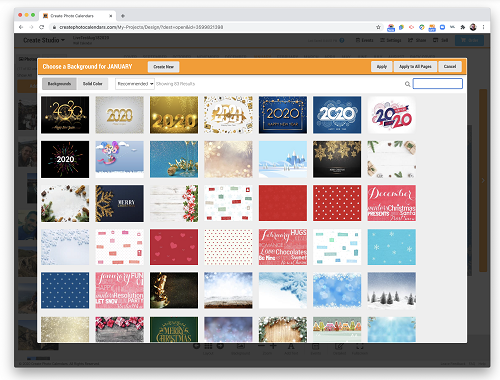
Task: Choose blue white swirl 2020 background
Action: (x=337, y=115)
